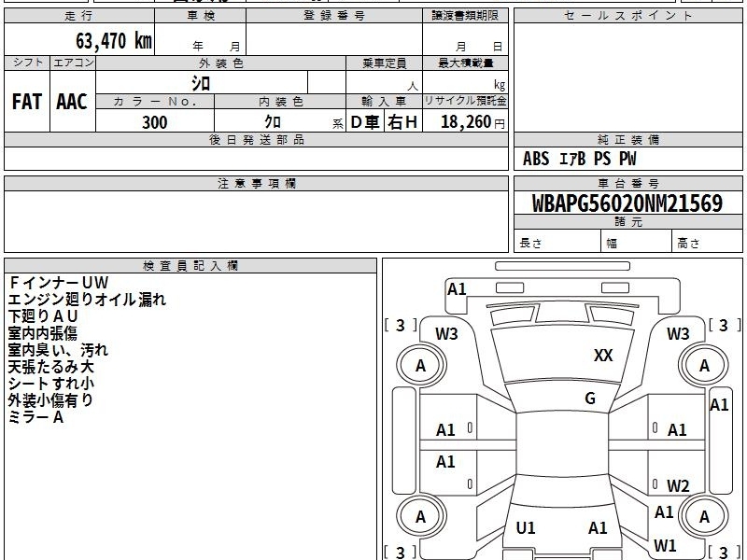This screenshot has width=747, height=560.
Task: Click the 輸入車 header
Action: point(384,102)
